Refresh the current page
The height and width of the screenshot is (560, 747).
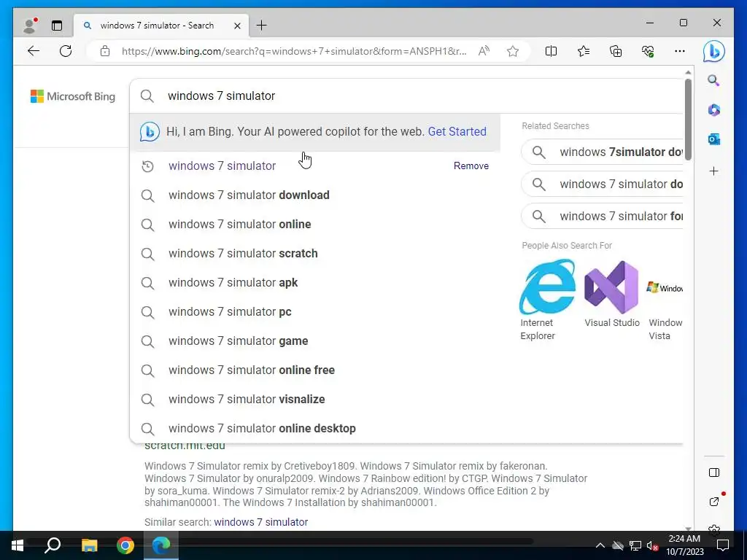click(66, 51)
